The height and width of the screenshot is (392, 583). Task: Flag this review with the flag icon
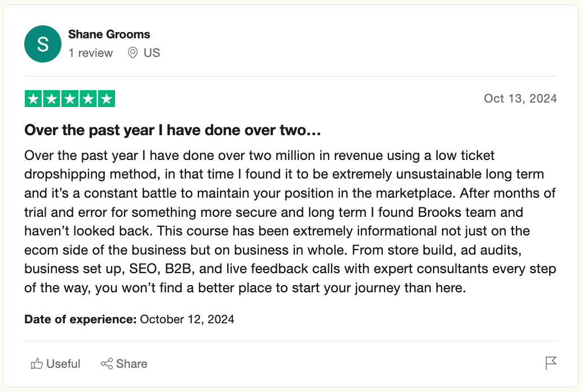point(551,363)
